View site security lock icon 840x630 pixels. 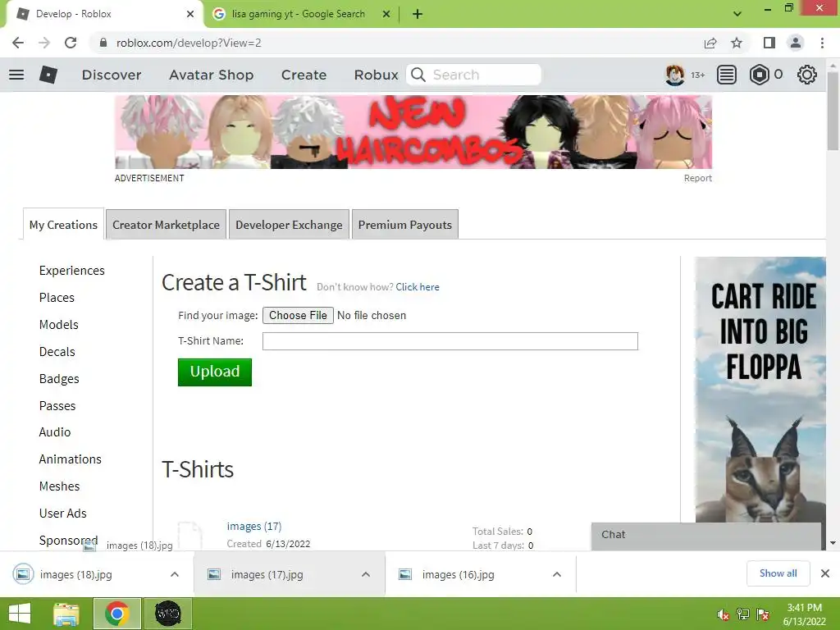coord(103,43)
